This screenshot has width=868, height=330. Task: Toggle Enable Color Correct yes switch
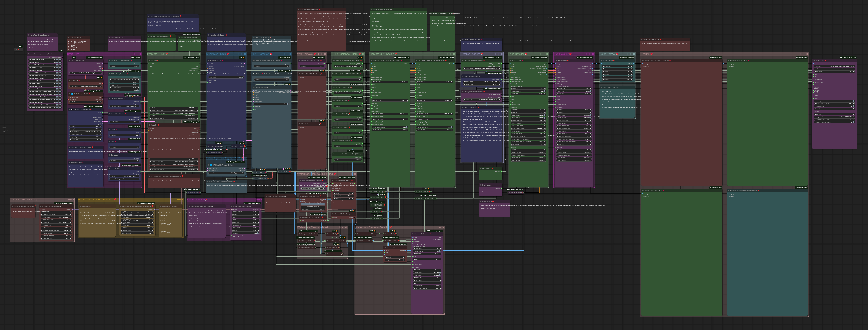pyautogui.click(x=57, y=86)
